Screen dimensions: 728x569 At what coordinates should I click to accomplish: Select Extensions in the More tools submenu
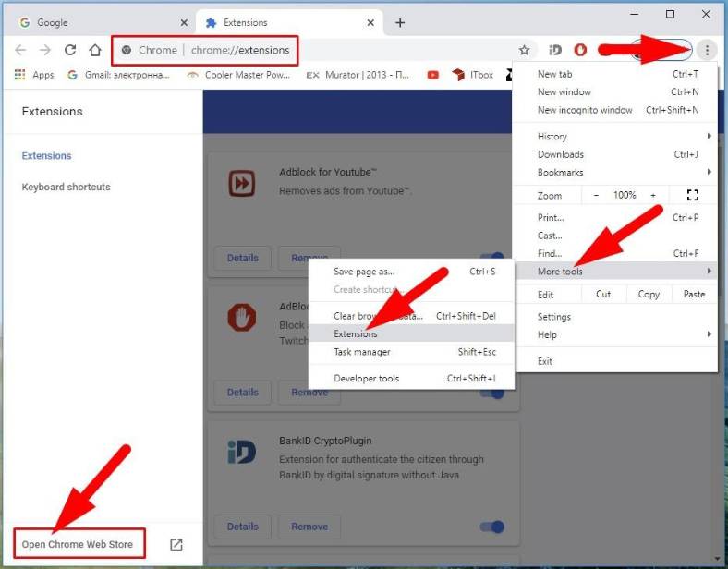click(411, 333)
